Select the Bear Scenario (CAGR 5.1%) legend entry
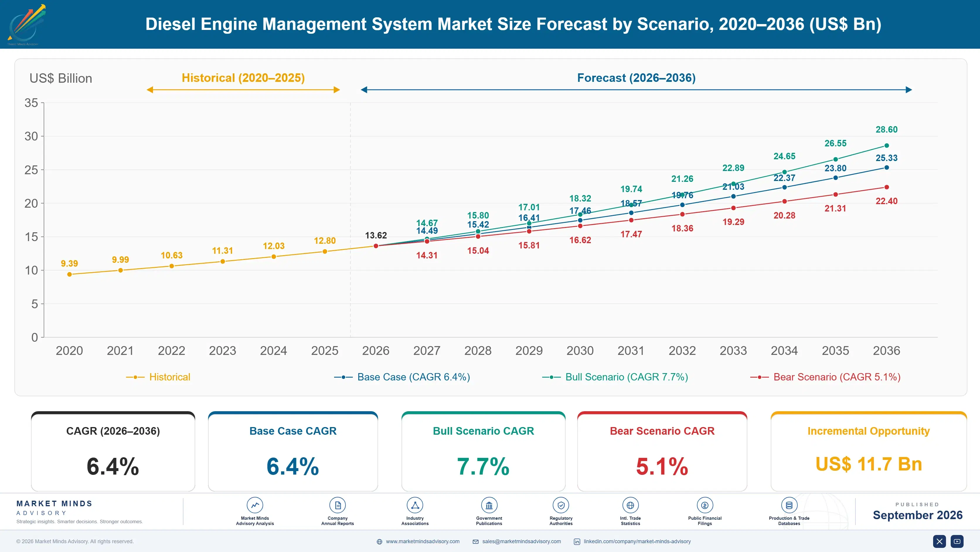Image resolution: width=980 pixels, height=552 pixels. [825, 377]
